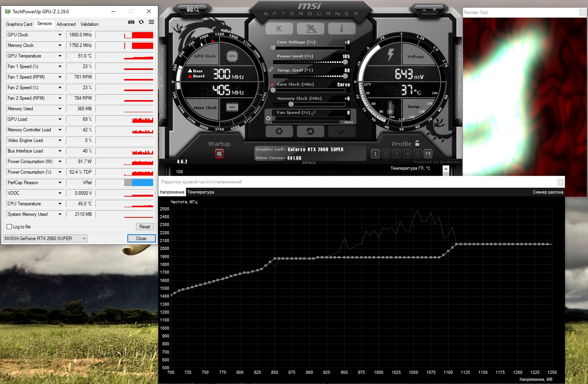Click the PerfCap Reason colored bar graph
Screen dimensions: 588x384
124,183
